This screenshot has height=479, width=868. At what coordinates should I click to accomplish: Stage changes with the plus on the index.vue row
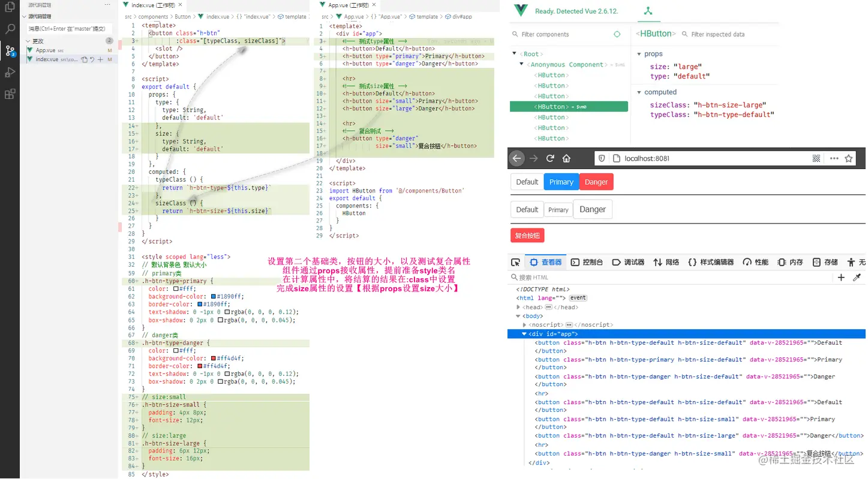point(100,59)
